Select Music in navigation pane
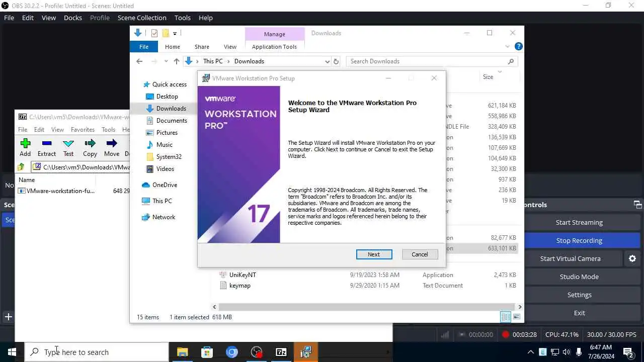 [x=159, y=145]
